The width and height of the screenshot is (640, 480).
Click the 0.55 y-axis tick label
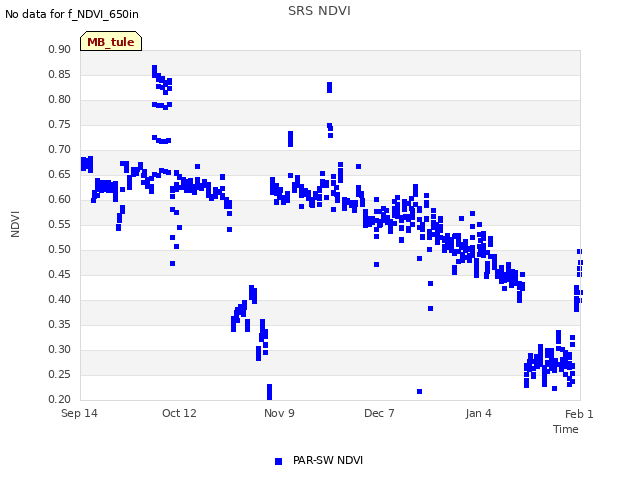[x=60, y=224]
